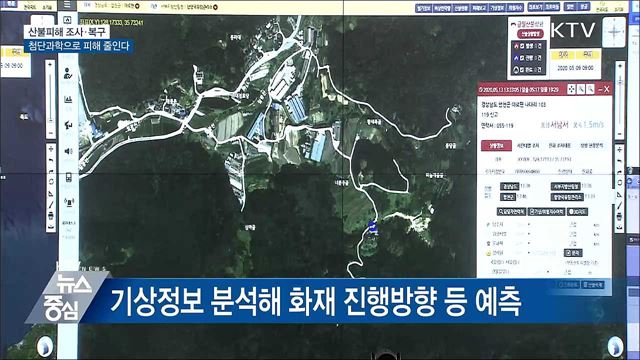Open the mobile phone sidebar icon
This screenshot has width=640, height=360.
(x=68, y=178)
